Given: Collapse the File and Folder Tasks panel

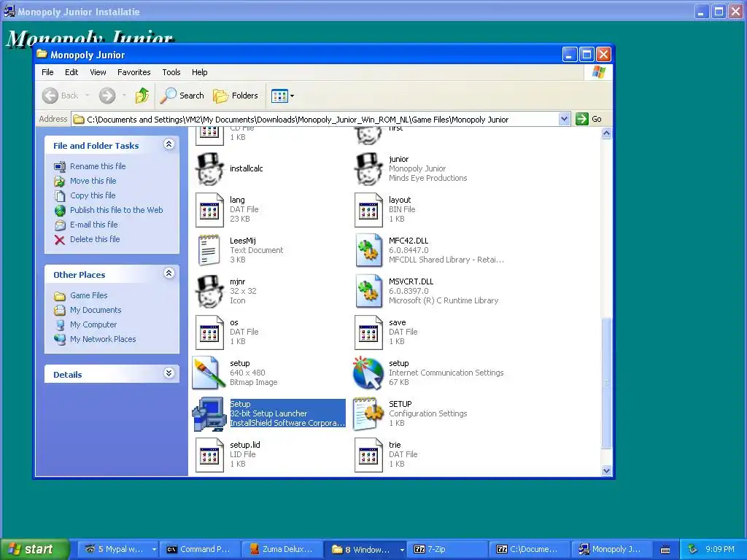Looking at the screenshot, I should (169, 144).
